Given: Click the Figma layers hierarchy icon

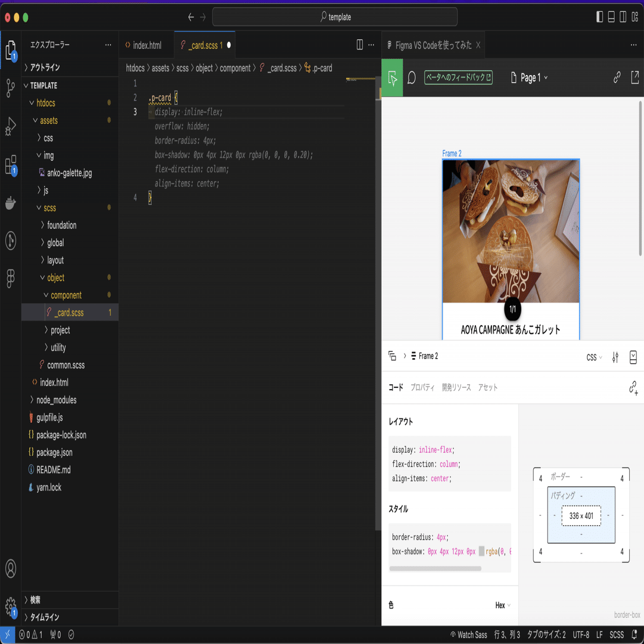Looking at the screenshot, I should click(x=392, y=356).
